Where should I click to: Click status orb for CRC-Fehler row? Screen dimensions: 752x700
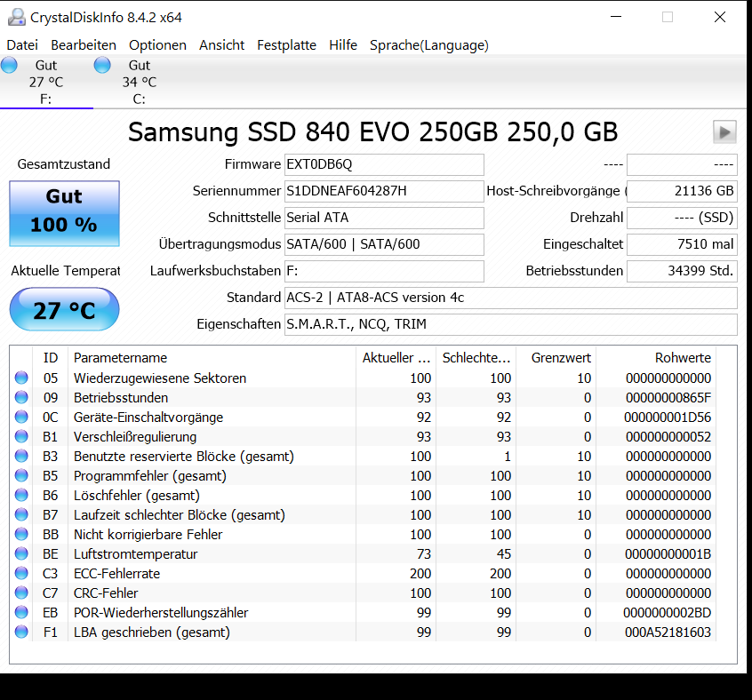pyautogui.click(x=21, y=593)
